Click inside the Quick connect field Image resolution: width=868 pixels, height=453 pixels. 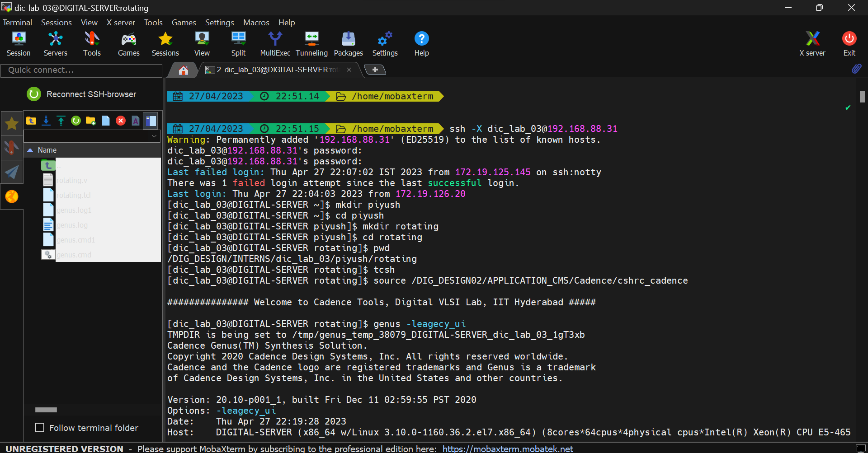[81, 70]
